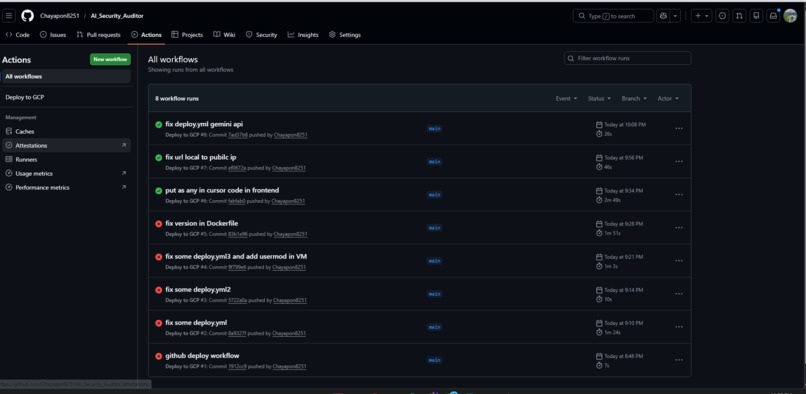The image size is (806, 394).
Task: Open Usage metrics in sidebar
Action: [66, 174]
